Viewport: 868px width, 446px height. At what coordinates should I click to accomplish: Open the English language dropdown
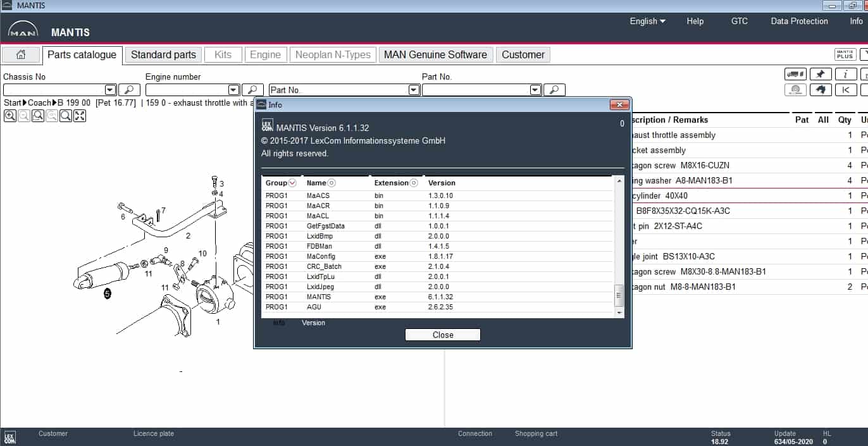pyautogui.click(x=647, y=21)
